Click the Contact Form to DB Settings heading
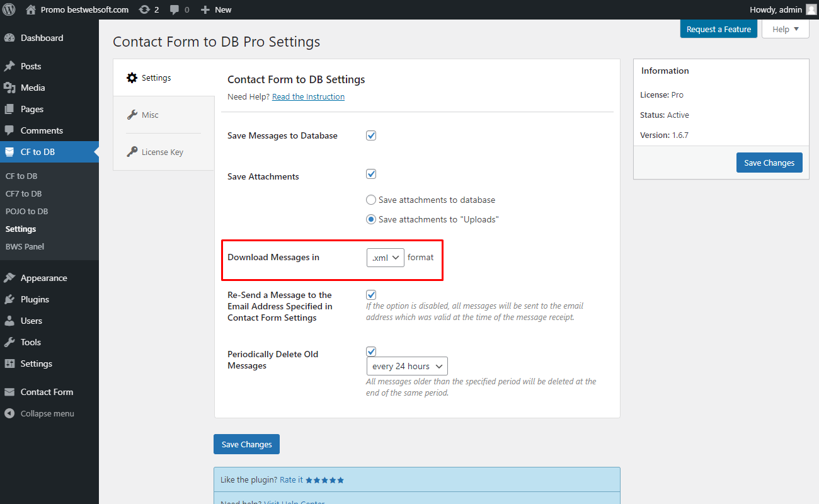 point(296,79)
